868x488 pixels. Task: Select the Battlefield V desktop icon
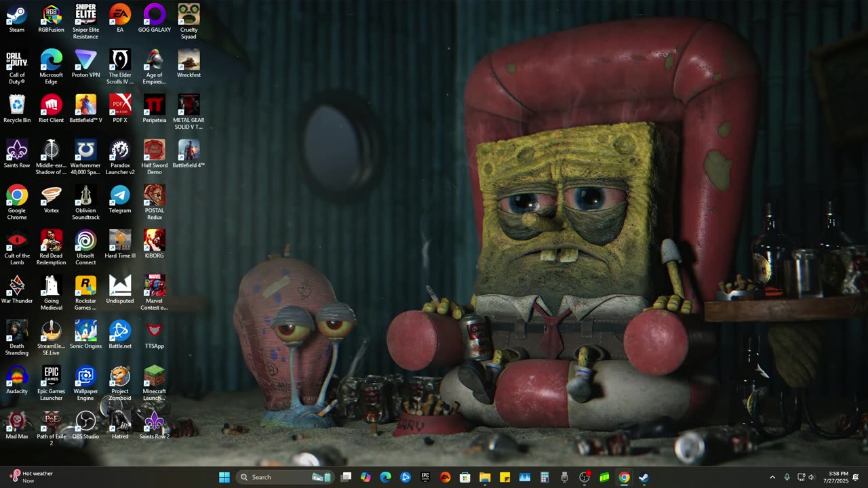tap(85, 108)
